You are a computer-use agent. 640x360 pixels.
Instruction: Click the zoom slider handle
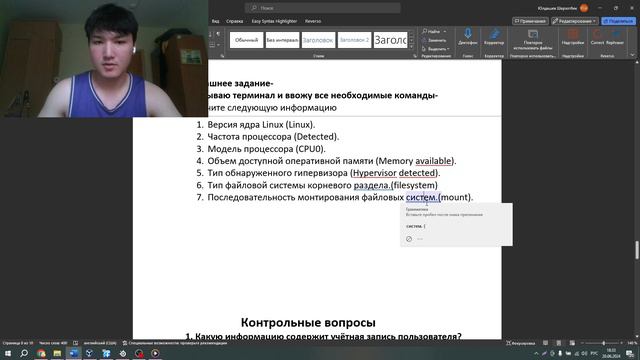pyautogui.click(x=604, y=343)
